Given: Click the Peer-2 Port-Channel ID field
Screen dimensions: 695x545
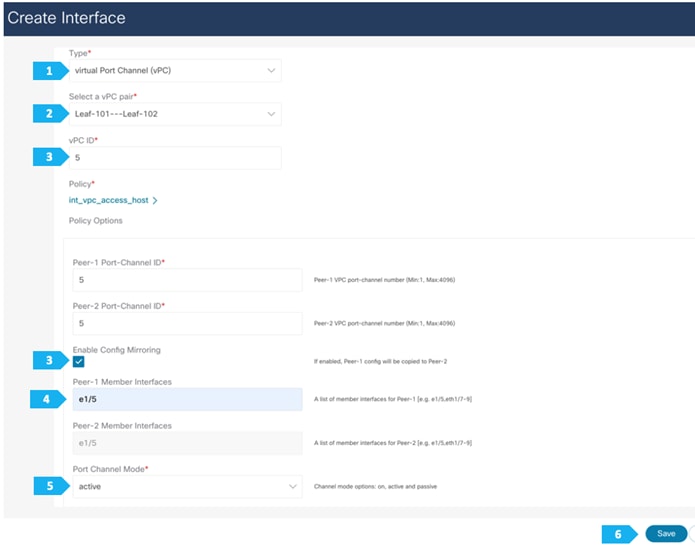Looking at the screenshot, I should coord(187,323).
